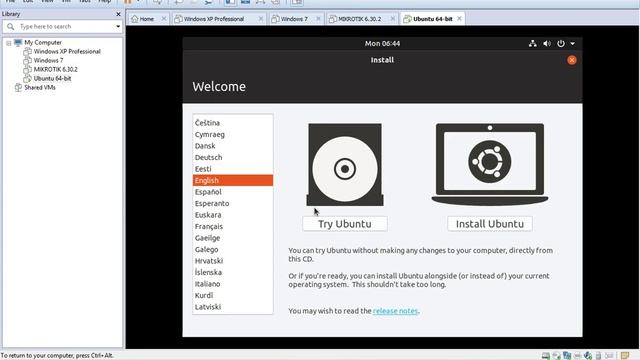Select Français in the language list
640x360 pixels.
[x=233, y=226]
